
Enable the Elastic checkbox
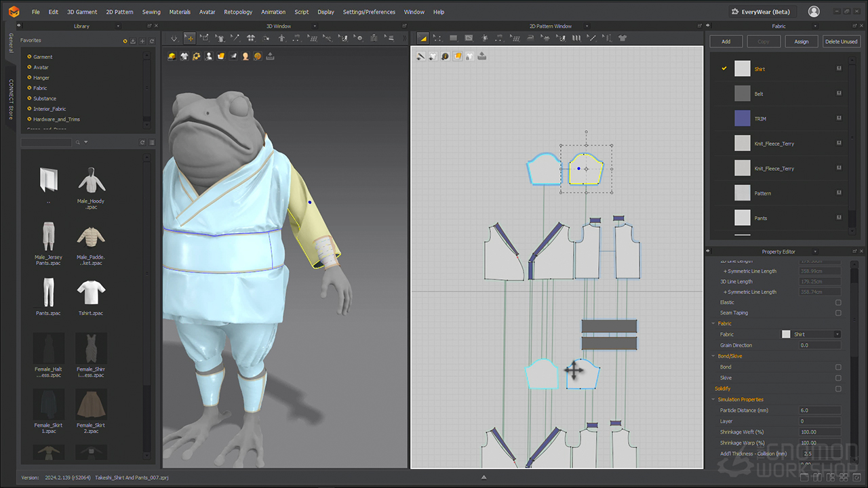(x=838, y=302)
